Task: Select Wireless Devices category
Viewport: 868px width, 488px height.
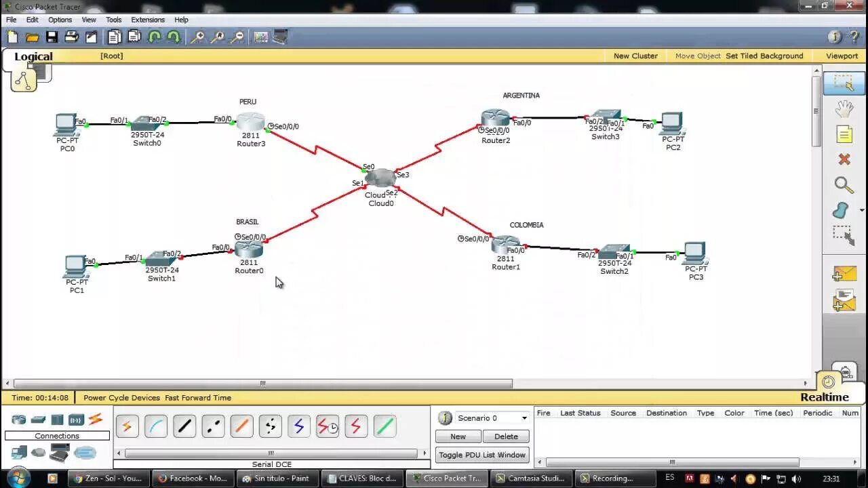Action: 76,420
